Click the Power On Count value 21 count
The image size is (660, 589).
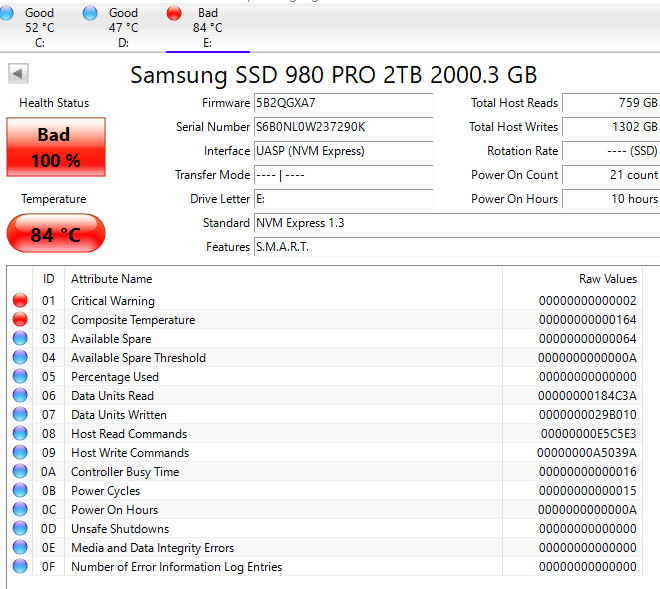pyautogui.click(x=611, y=175)
